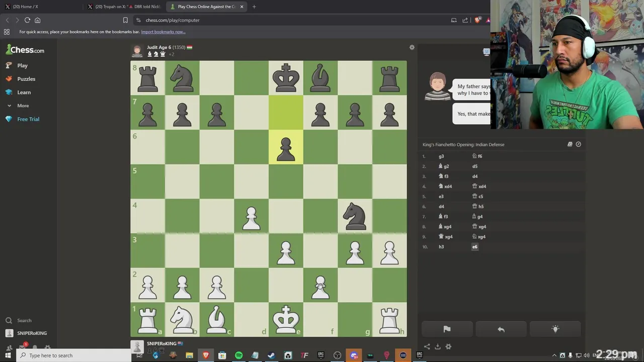Click the SNIPERoKING player avatar below the board
This screenshot has height=362, width=644.
[137, 347]
